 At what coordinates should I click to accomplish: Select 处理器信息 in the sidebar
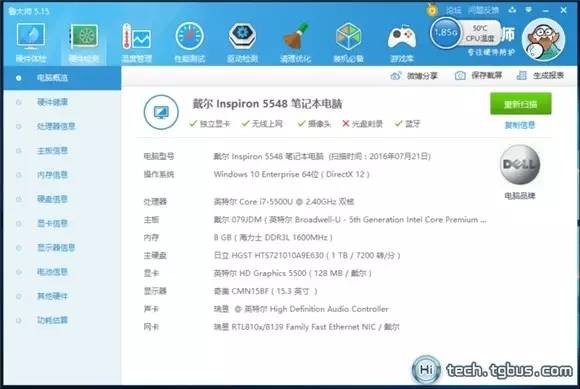pyautogui.click(x=55, y=126)
